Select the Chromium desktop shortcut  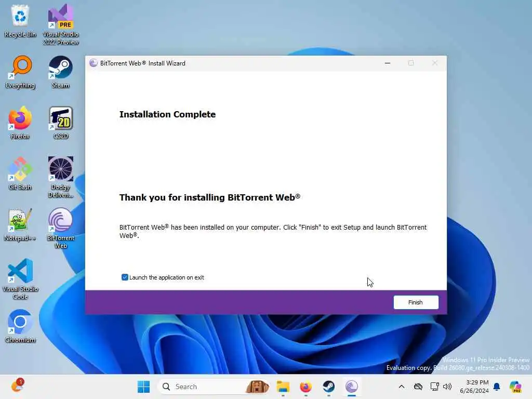[x=20, y=327]
